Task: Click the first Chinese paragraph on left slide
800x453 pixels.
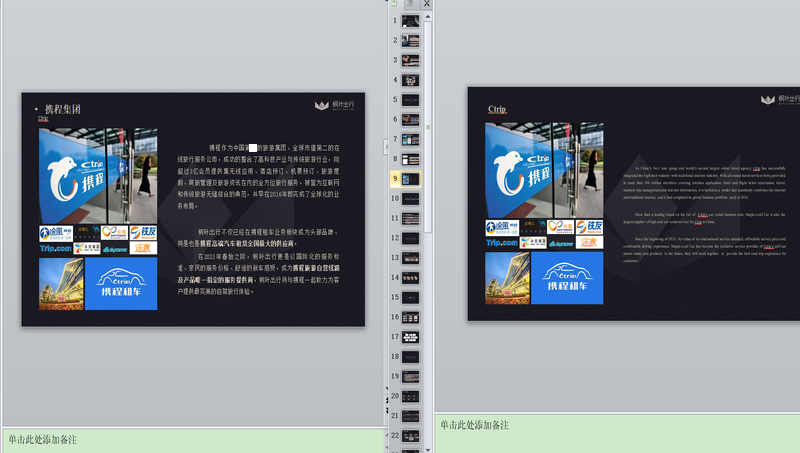Action: click(259, 177)
